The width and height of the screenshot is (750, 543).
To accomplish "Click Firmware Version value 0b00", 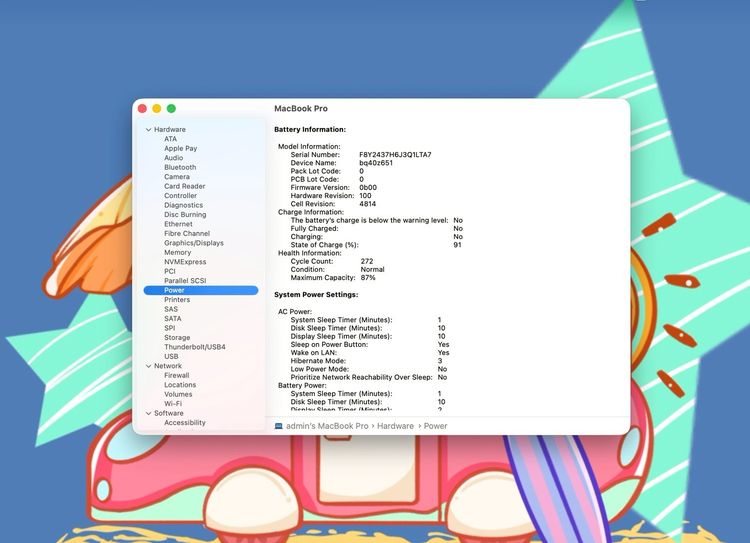I will tap(368, 188).
